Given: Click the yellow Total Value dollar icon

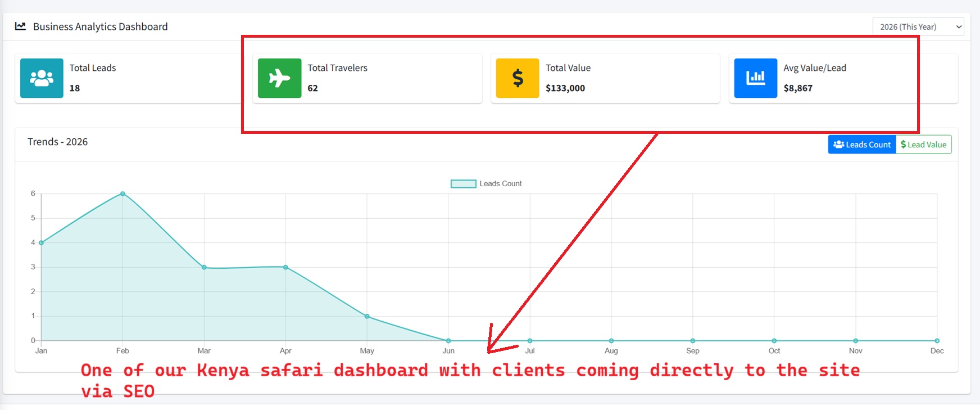Looking at the screenshot, I should (x=518, y=78).
